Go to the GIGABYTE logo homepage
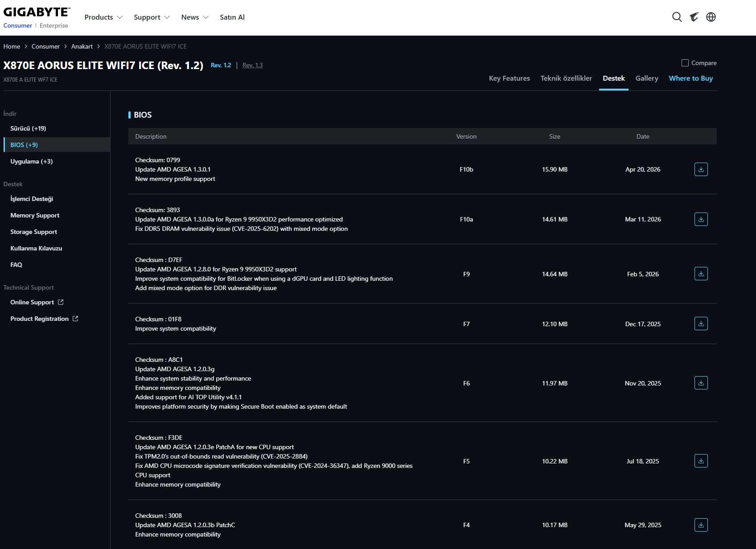This screenshot has height=549, width=756. (x=37, y=12)
